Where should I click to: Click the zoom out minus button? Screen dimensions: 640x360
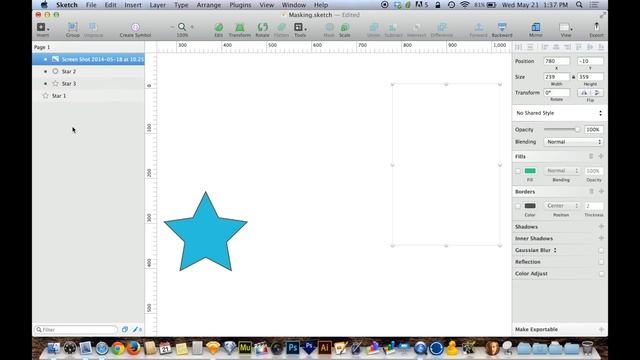(172, 27)
